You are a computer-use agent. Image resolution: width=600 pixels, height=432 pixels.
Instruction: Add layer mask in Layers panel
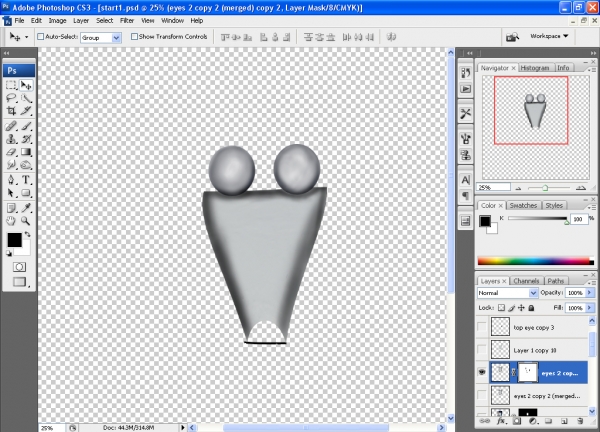click(517, 421)
